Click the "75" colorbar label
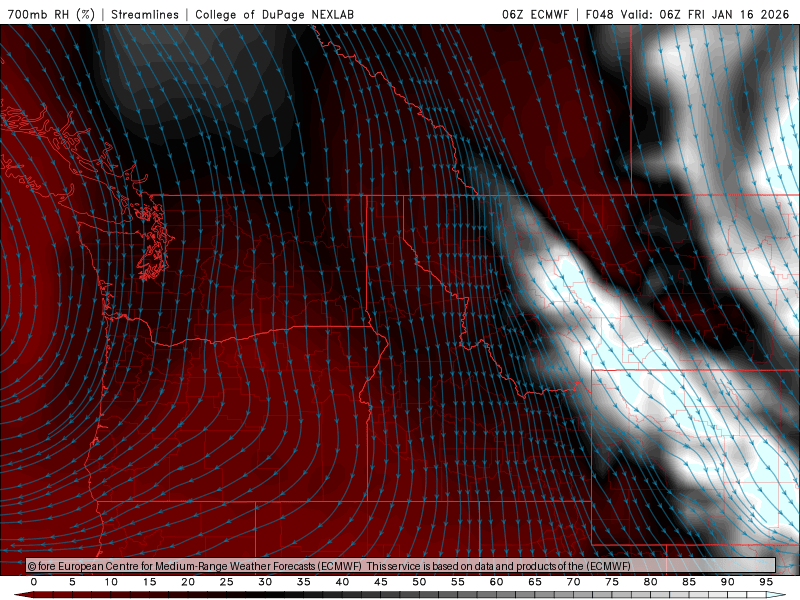Screen dimensions: 800x600 [x=612, y=582]
